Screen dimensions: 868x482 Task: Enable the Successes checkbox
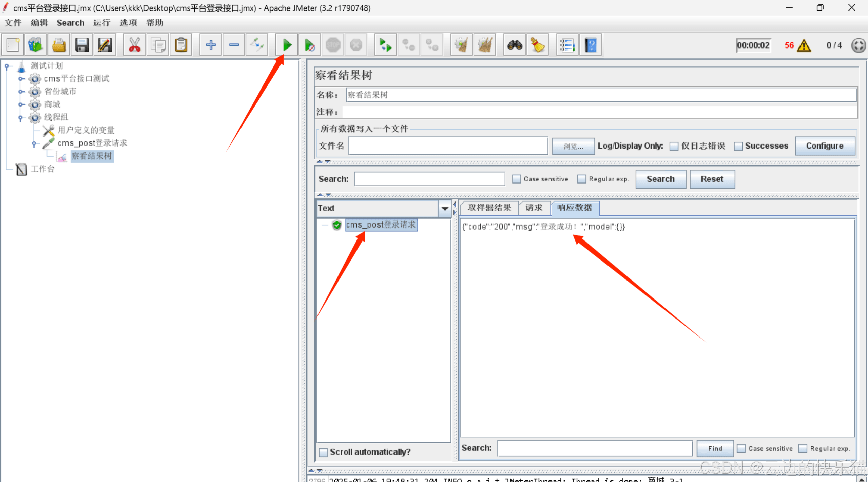coord(738,146)
